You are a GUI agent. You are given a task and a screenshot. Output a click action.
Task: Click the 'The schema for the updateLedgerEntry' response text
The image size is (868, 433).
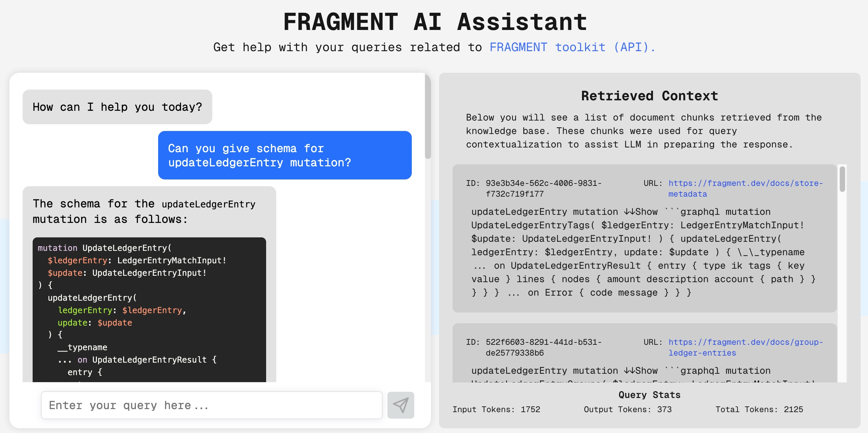(144, 211)
